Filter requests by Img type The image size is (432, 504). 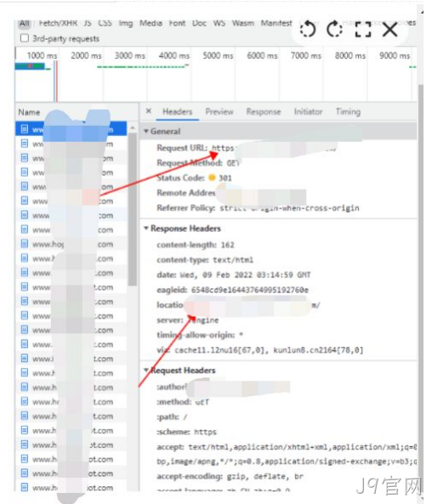click(x=126, y=24)
